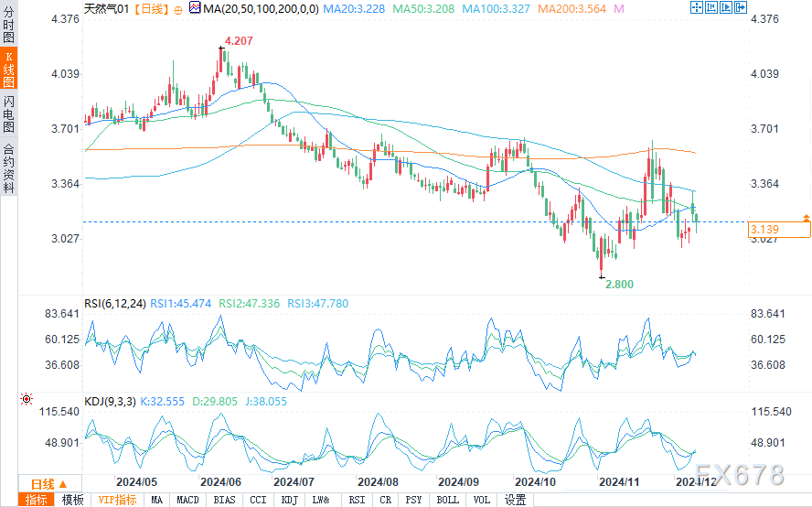Click the 【日线】 period label in the title
The height and width of the screenshot is (507, 812).
click(x=151, y=9)
